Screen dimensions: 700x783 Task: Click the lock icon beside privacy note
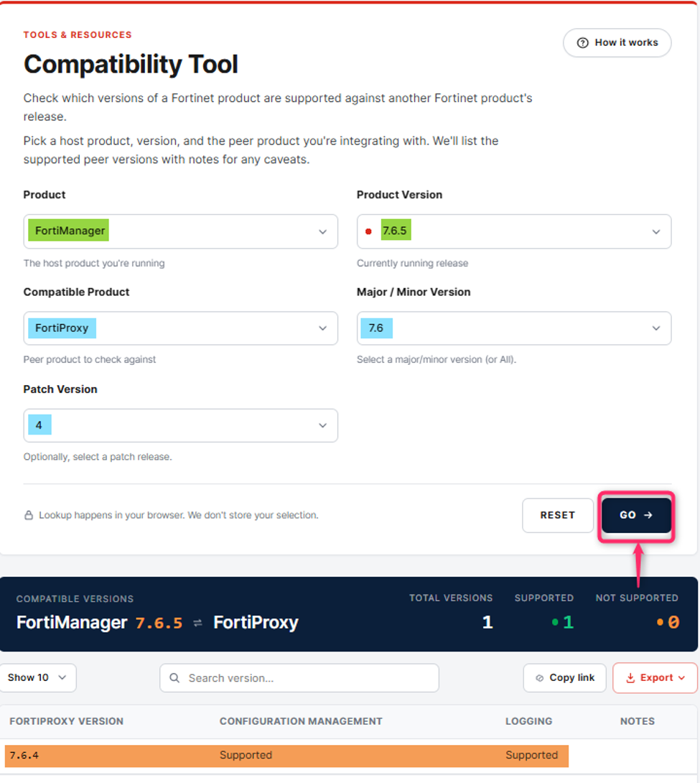click(29, 515)
